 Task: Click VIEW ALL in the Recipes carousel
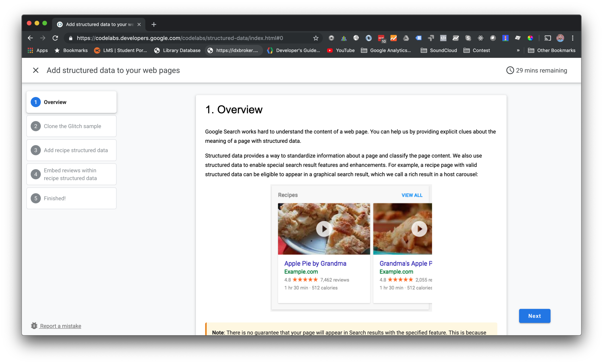click(412, 195)
